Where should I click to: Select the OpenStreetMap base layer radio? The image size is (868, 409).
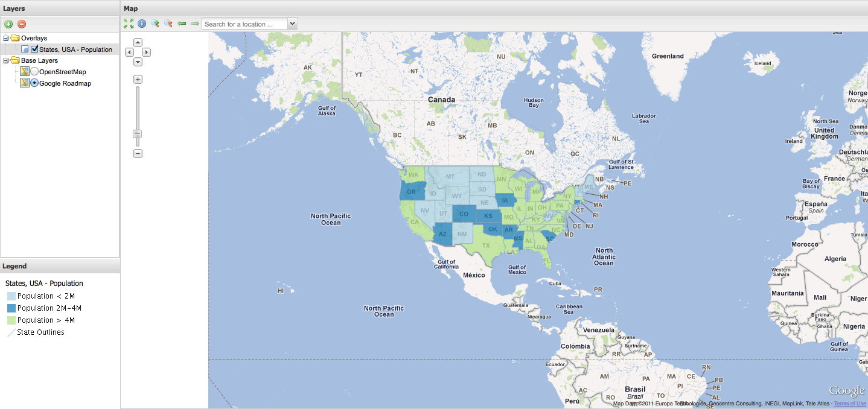coord(34,72)
